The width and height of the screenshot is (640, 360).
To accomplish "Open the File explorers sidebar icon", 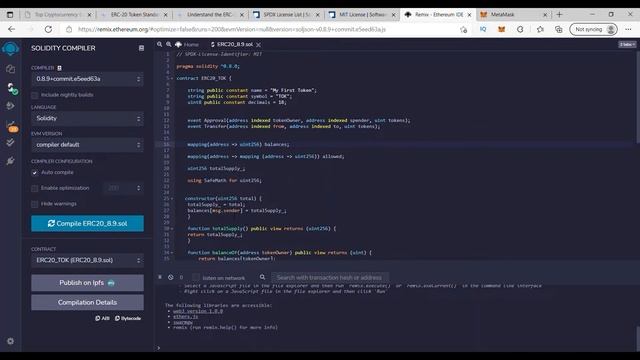I will pyautogui.click(x=11, y=69).
